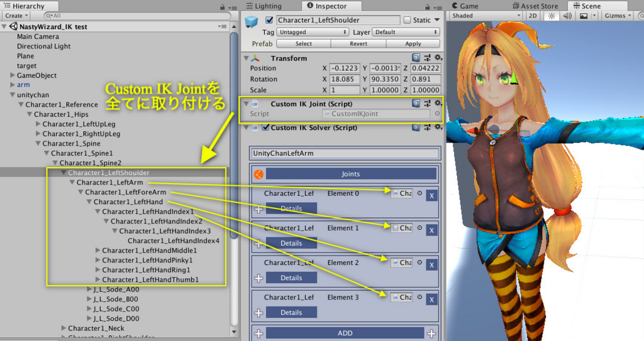644x341 pixels.
Task: Click the Prefab Apply button
Action: click(x=413, y=43)
